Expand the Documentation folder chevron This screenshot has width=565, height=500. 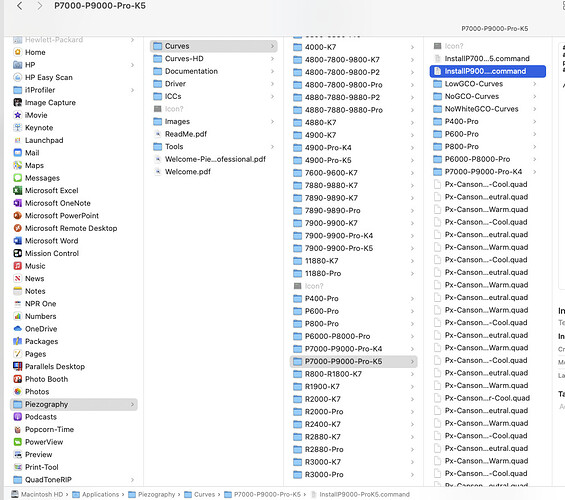point(272,71)
